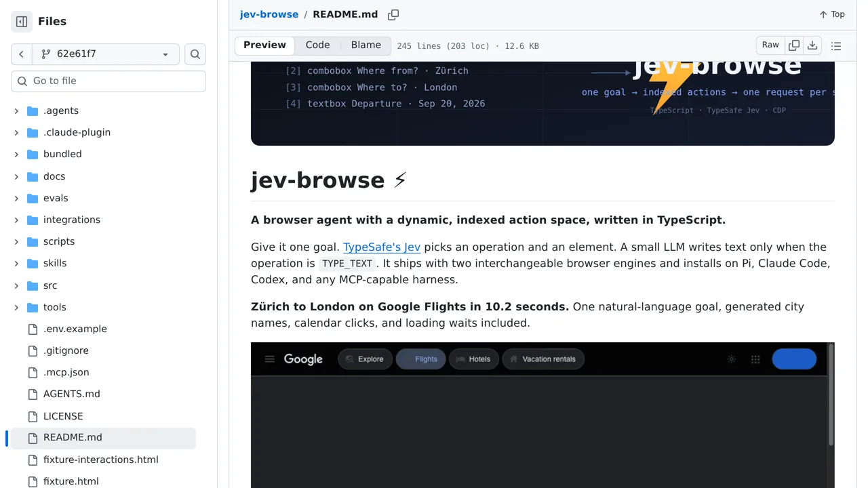Viewport: 868px width, 488px height.
Task: Click the '245 lines (203 loc) · 12.6 KB' text
Action: 468,46
